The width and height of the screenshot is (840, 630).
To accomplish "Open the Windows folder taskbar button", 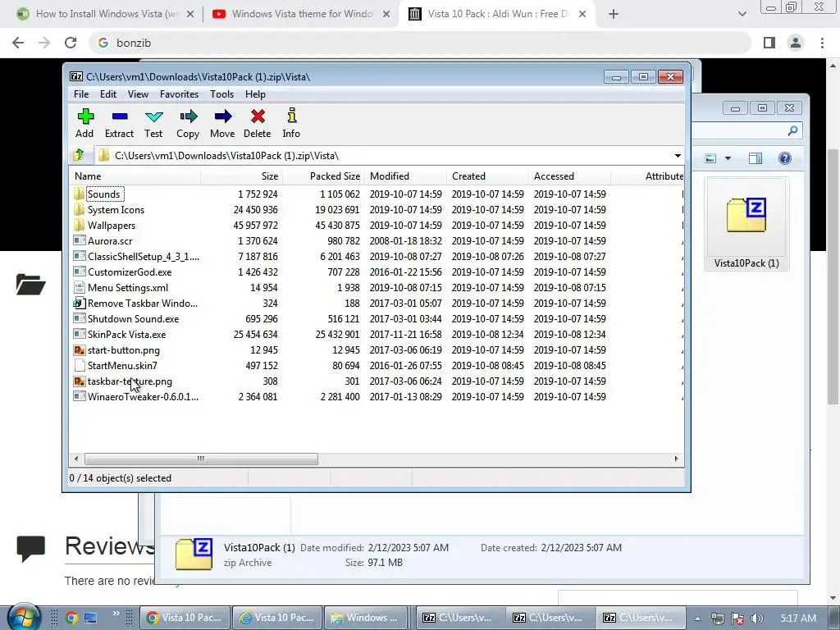I will pyautogui.click(x=367, y=618).
